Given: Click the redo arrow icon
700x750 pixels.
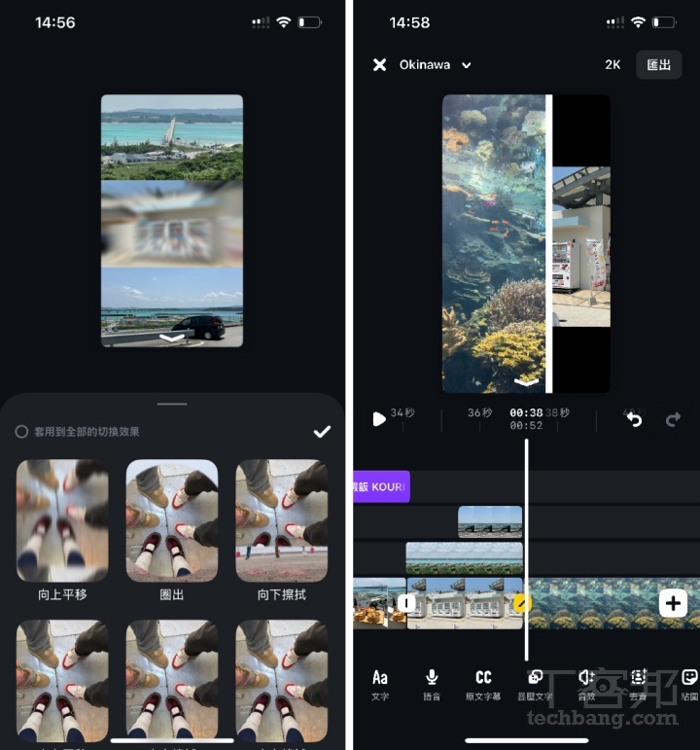Looking at the screenshot, I should [673, 419].
